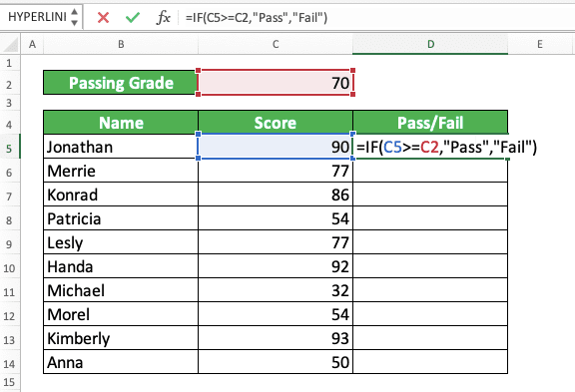Select column E header

tap(539, 44)
